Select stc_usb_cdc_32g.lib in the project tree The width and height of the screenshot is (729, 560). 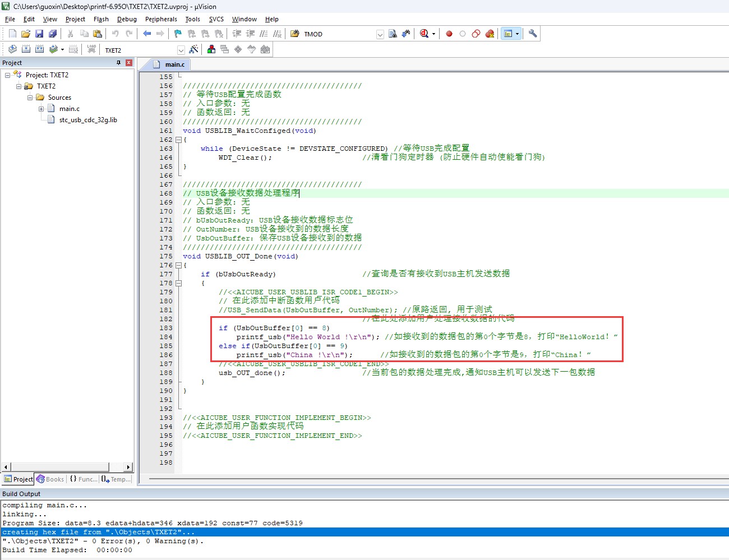click(x=88, y=120)
